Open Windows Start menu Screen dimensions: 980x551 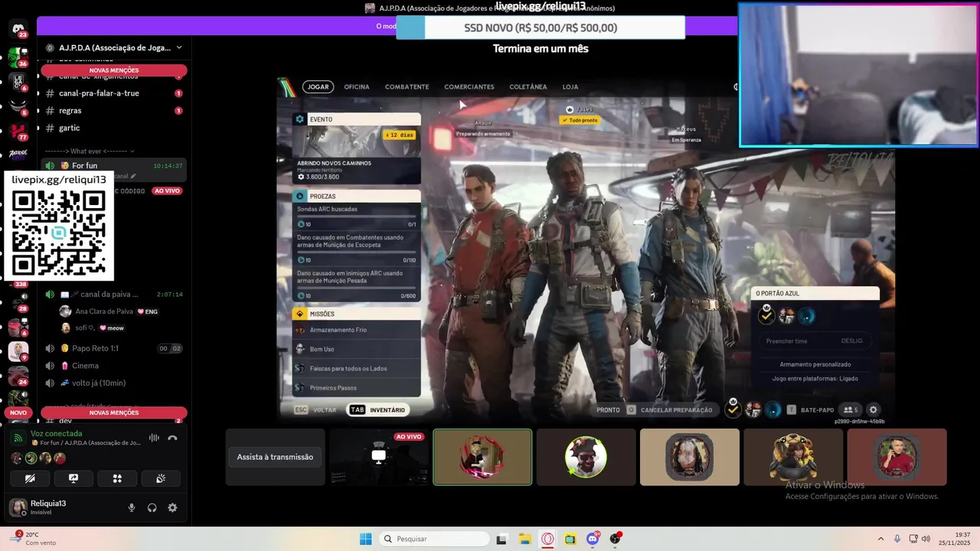(366, 539)
